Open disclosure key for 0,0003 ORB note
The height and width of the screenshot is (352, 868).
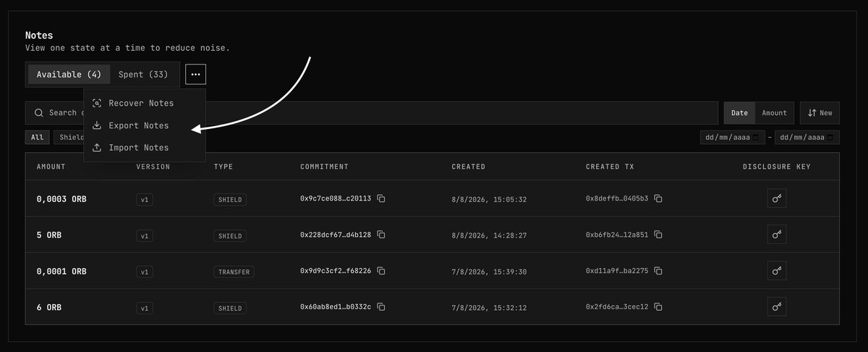point(777,198)
